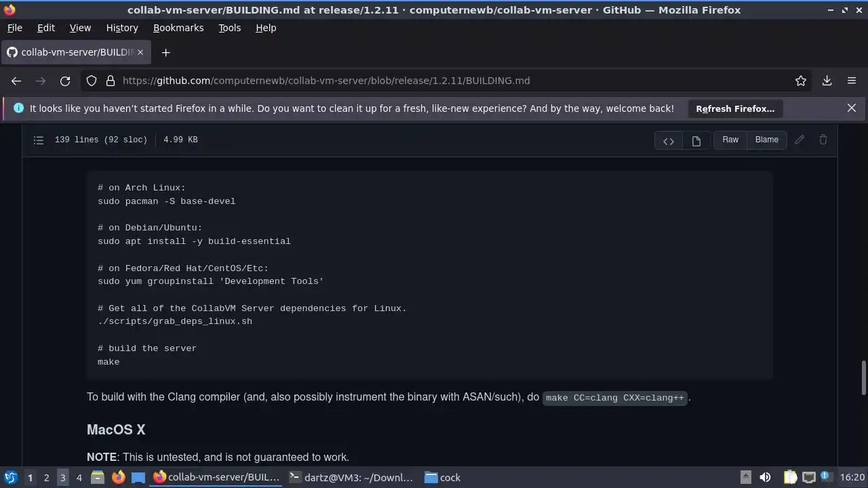The height and width of the screenshot is (488, 868).
Task: Open the Blame view
Action: (x=767, y=140)
